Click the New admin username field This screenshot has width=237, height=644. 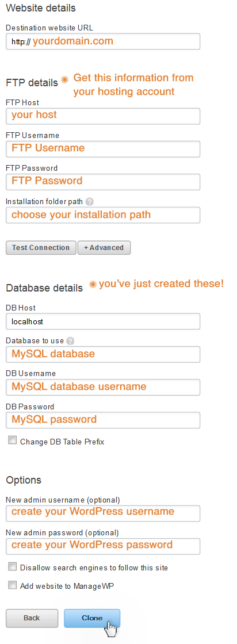point(103,513)
